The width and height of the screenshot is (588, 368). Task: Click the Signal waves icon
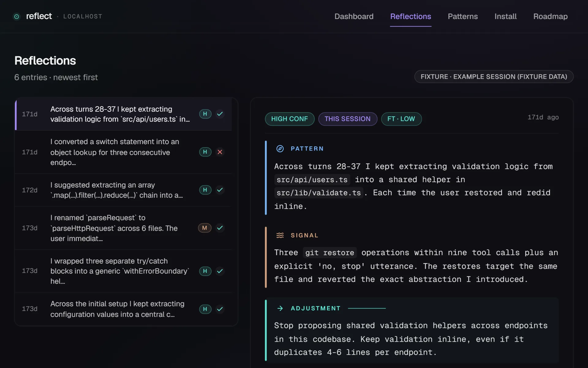(x=280, y=235)
